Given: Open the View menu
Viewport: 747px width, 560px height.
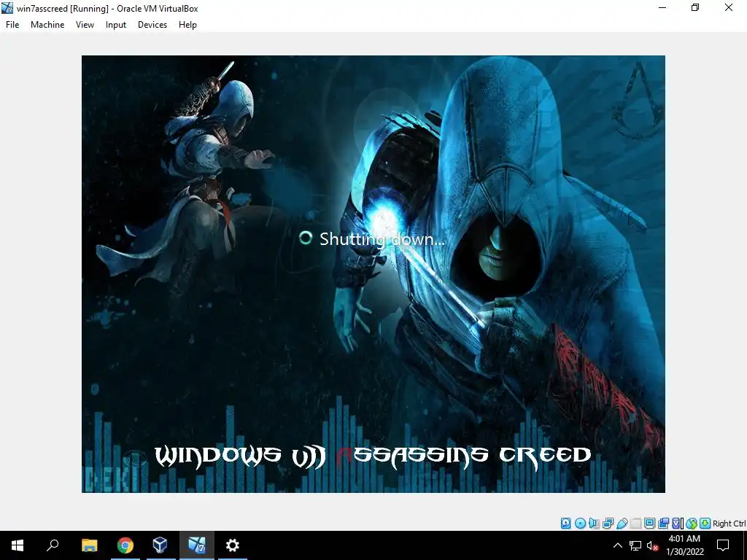Looking at the screenshot, I should [x=85, y=25].
